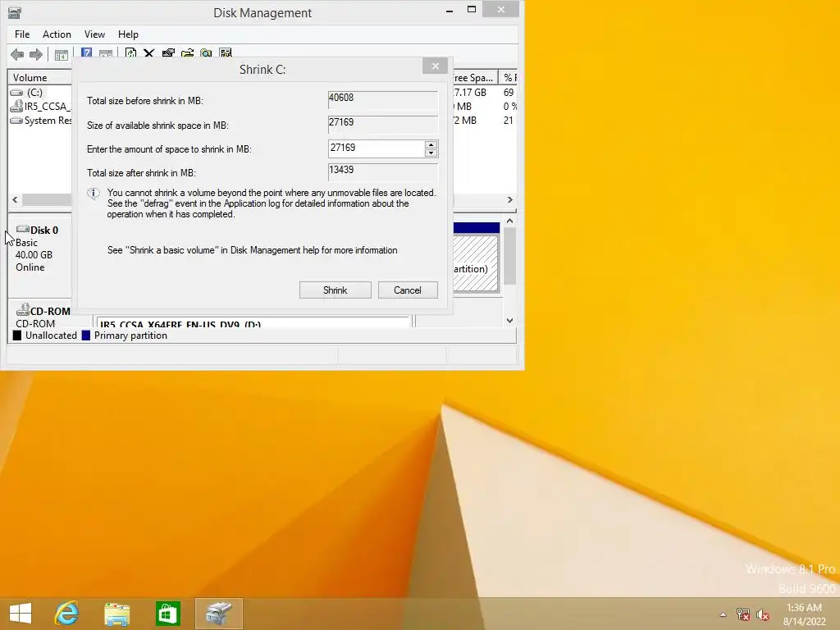The image size is (840, 630).
Task: Click the shrink amount input field
Action: (x=376, y=148)
